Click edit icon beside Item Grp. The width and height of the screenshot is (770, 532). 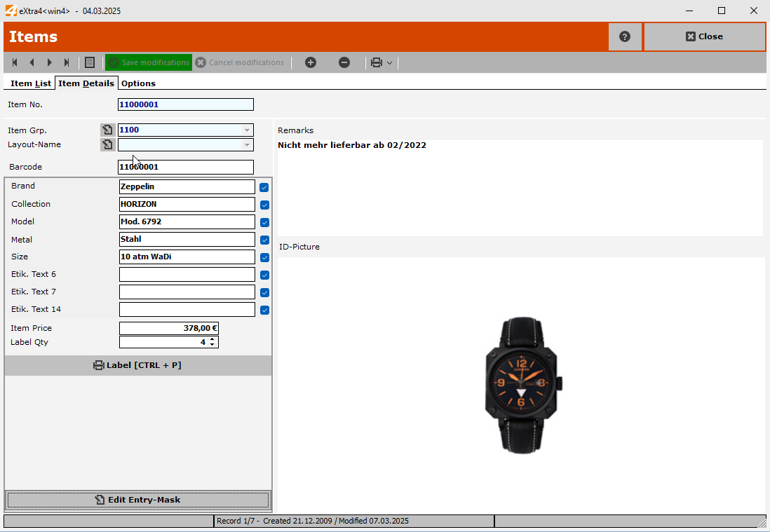coord(107,130)
